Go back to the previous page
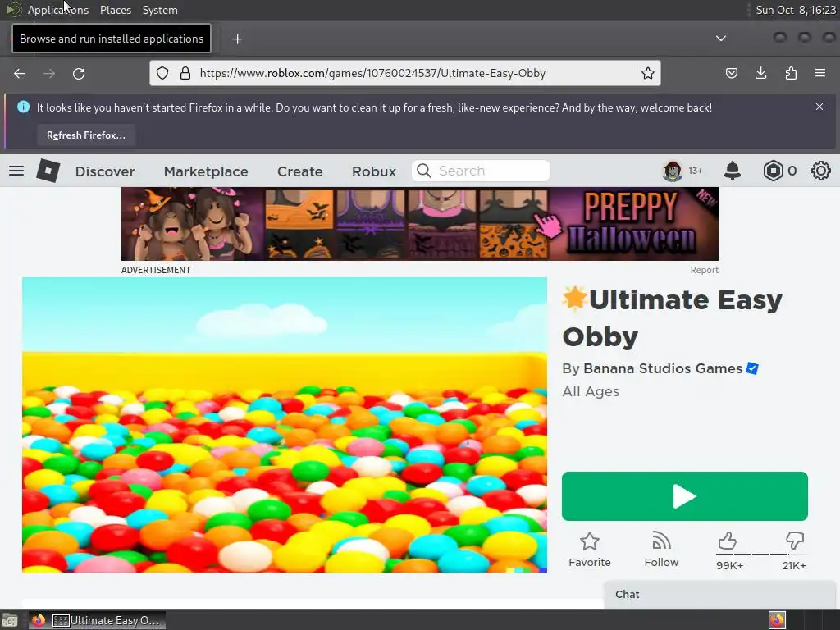This screenshot has width=840, height=630. tap(20, 73)
